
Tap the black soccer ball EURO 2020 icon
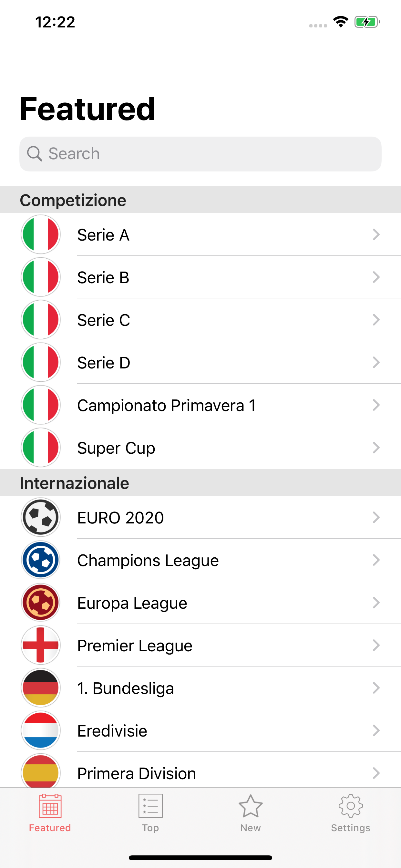[41, 517]
